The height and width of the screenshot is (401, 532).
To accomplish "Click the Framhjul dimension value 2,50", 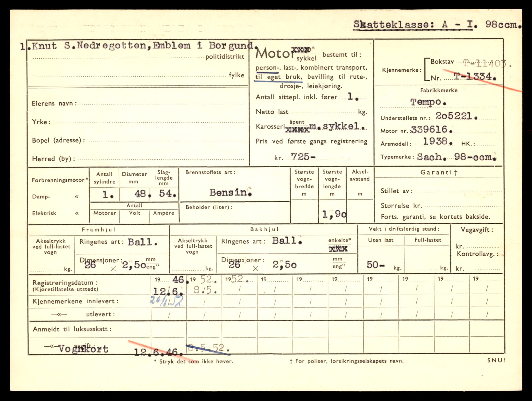I will [134, 265].
